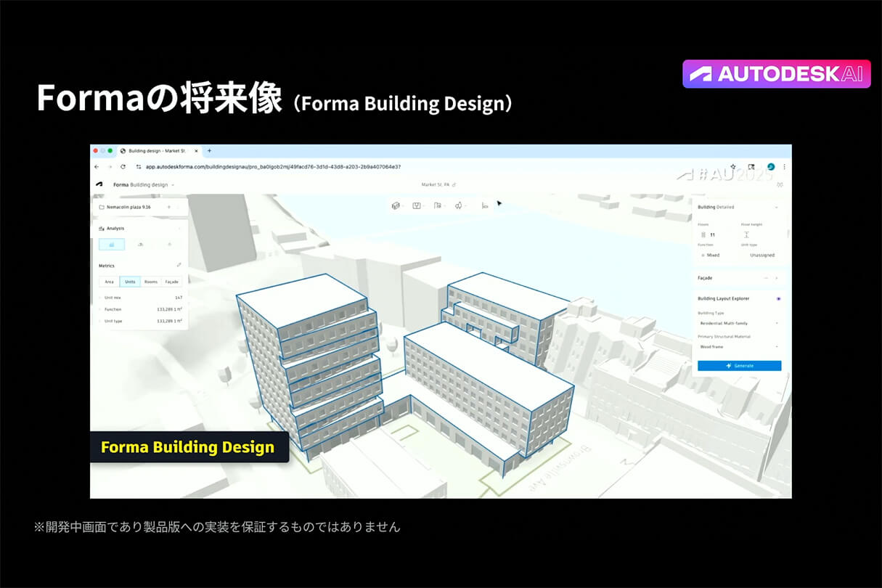The height and width of the screenshot is (588, 882).
Task: Click the floor plan tool icon
Action: tap(417, 205)
